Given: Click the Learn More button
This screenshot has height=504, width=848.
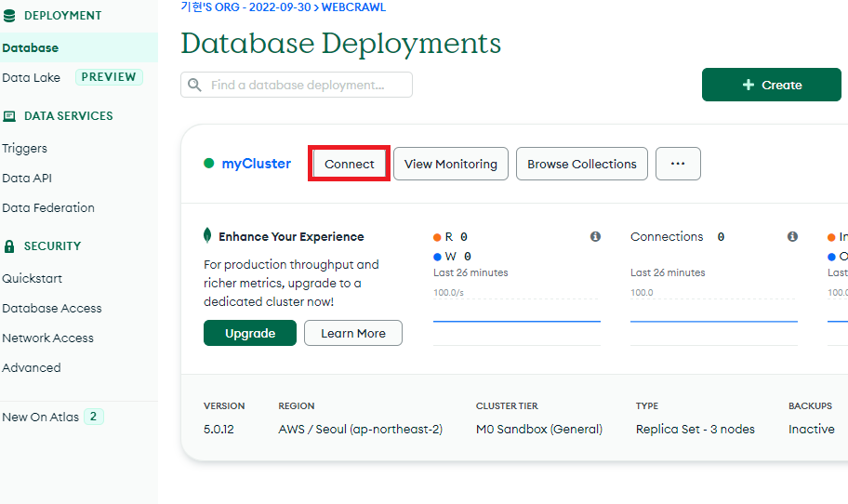Looking at the screenshot, I should [353, 333].
